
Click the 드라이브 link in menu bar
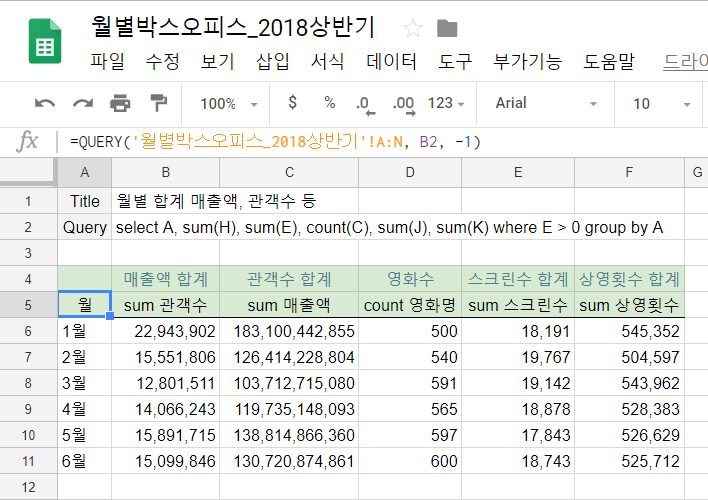(685, 61)
